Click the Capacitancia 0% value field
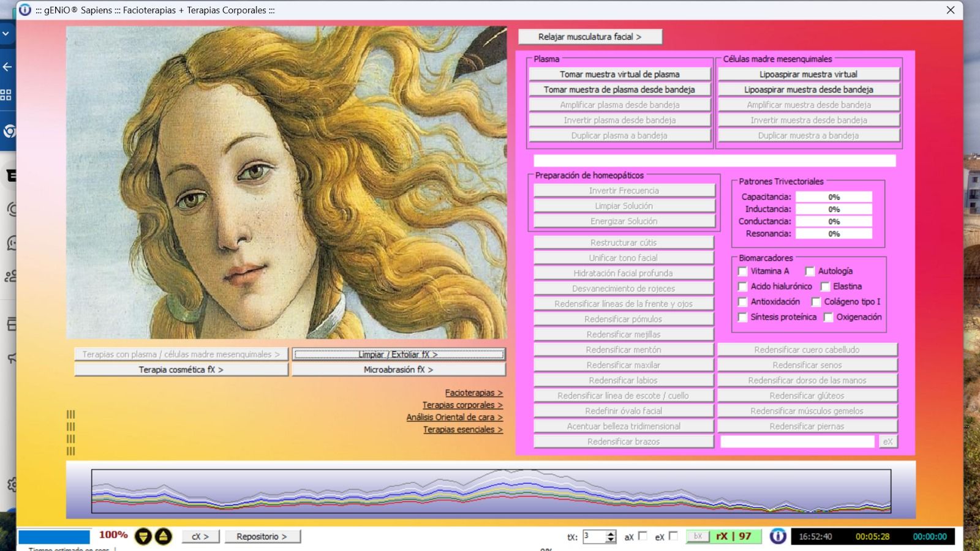This screenshot has height=551, width=980. click(834, 197)
